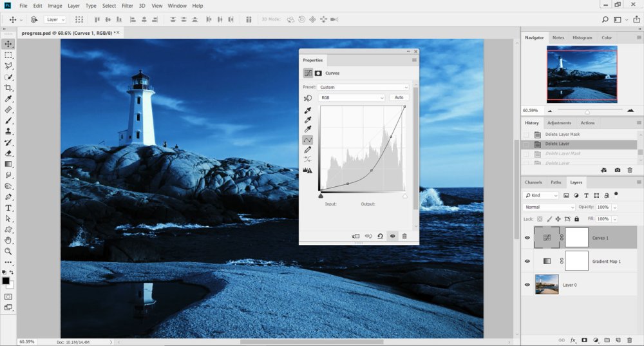Select the Zoom tool
The height and width of the screenshot is (346, 644).
point(8,251)
